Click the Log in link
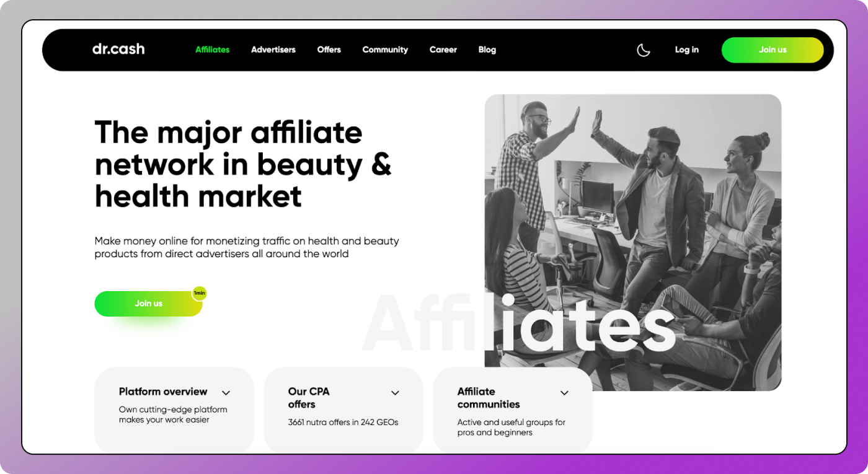The width and height of the screenshot is (868, 474). tap(686, 50)
